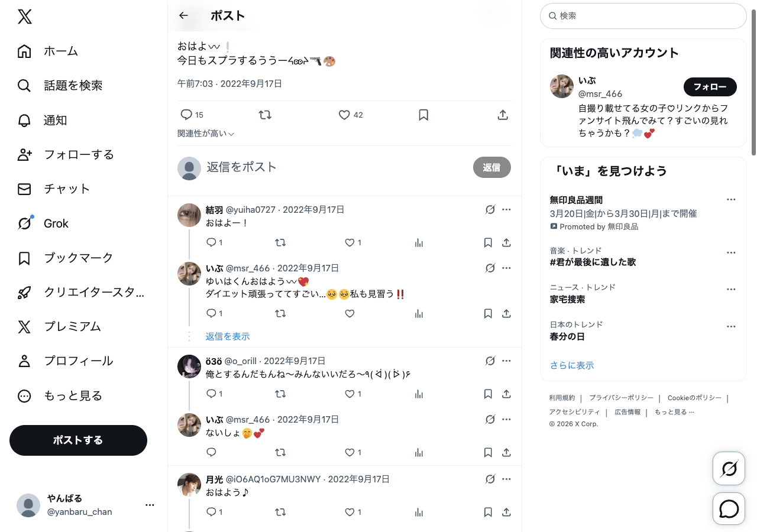Follow the いぶ account
The height and width of the screenshot is (532, 757).
[x=710, y=87]
